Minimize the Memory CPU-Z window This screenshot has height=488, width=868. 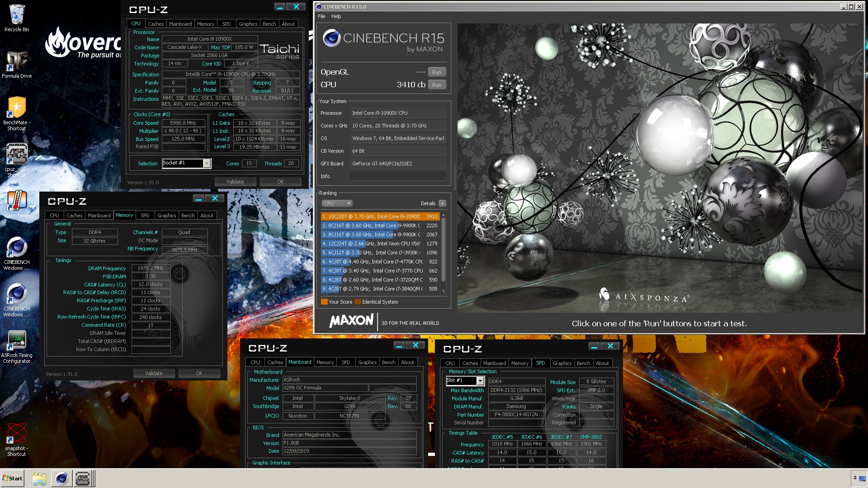click(x=198, y=198)
